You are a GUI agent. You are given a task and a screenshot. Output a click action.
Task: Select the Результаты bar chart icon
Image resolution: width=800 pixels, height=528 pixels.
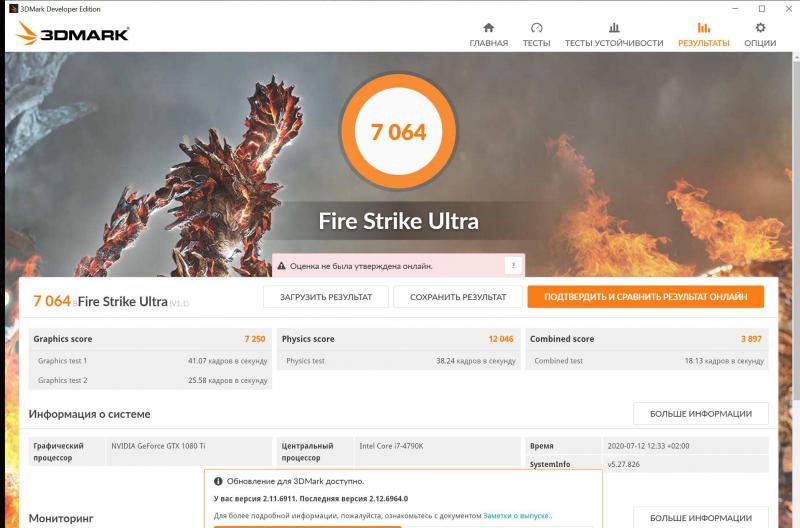[x=703, y=28]
